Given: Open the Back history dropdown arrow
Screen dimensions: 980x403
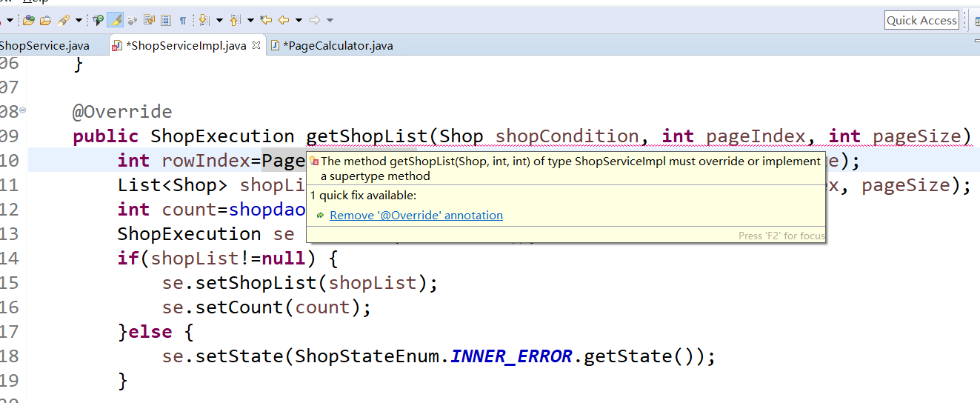Looking at the screenshot, I should [299, 20].
